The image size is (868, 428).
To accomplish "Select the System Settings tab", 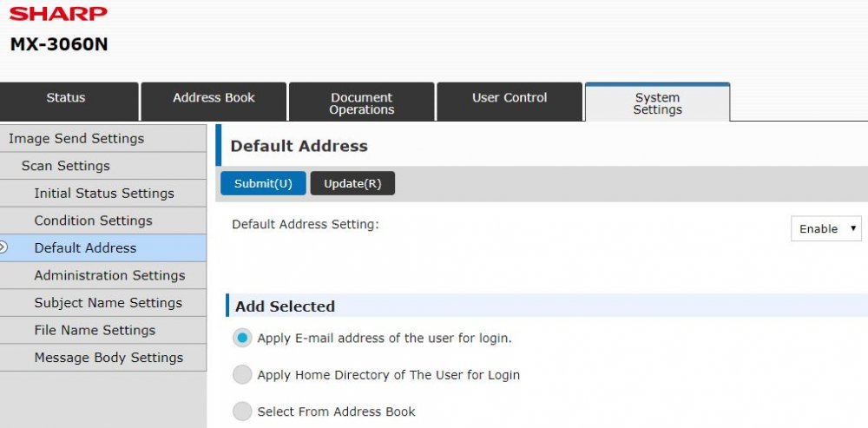I will pyautogui.click(x=657, y=103).
